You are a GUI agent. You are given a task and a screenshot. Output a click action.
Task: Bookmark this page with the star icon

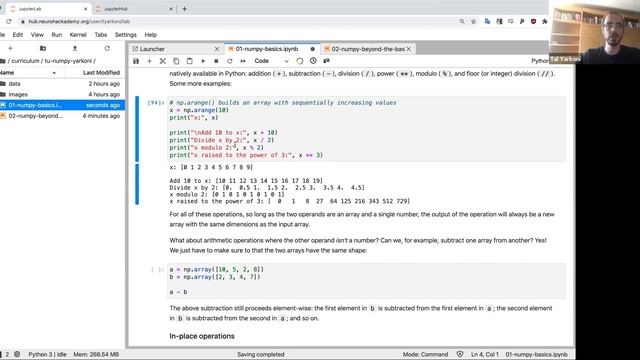point(473,21)
